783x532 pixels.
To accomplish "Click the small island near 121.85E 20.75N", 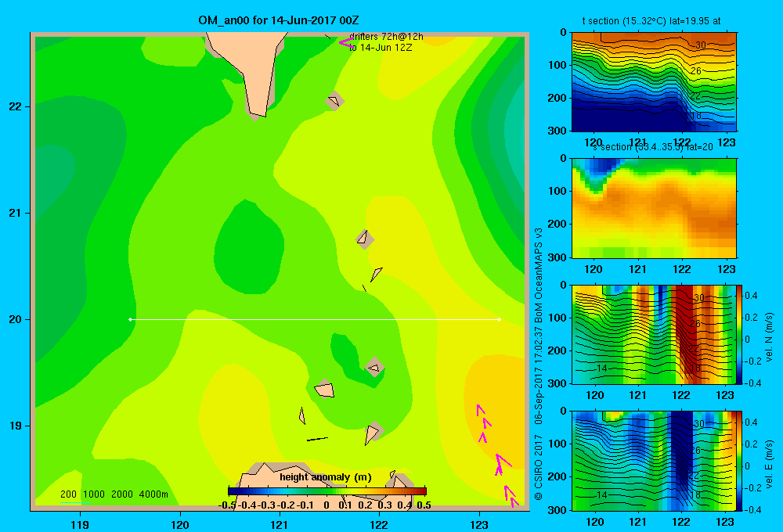I will [365, 239].
